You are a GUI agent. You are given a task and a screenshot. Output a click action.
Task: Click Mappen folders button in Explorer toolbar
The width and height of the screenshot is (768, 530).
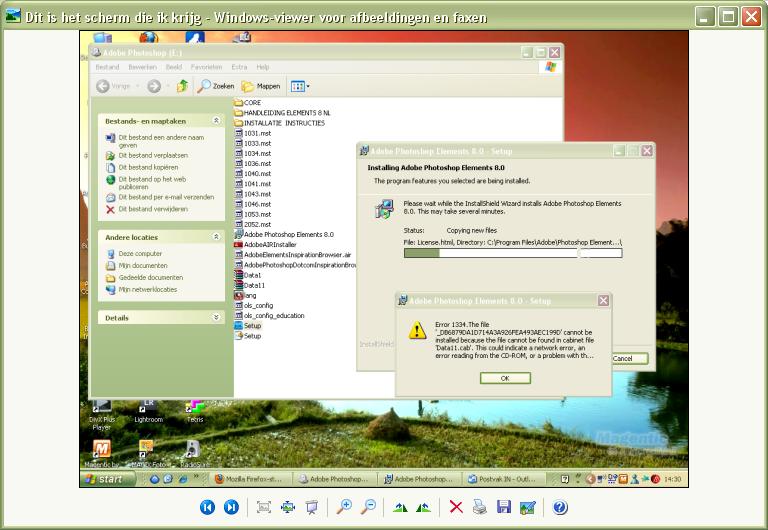point(261,86)
